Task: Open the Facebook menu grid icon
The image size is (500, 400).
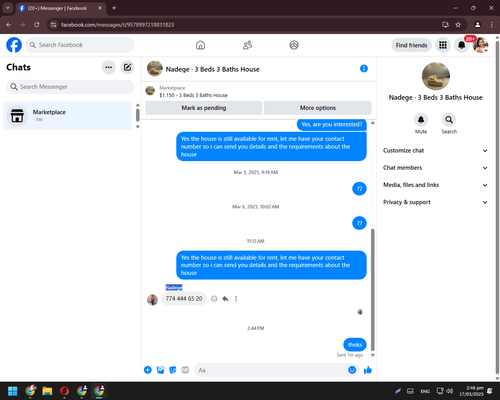Action: tap(443, 45)
